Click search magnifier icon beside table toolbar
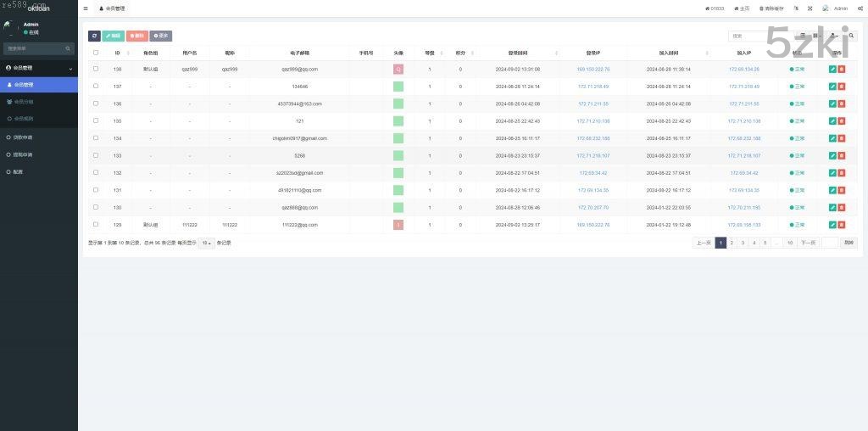 (x=852, y=36)
